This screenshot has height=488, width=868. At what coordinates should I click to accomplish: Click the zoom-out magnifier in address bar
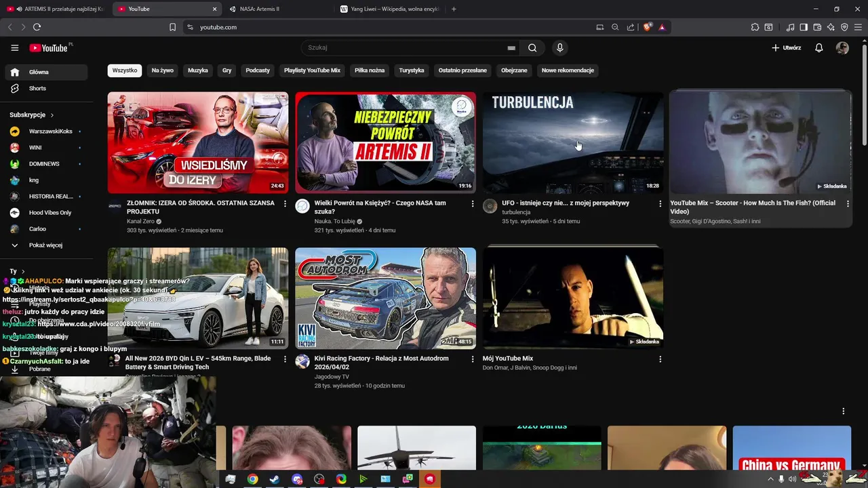click(615, 27)
